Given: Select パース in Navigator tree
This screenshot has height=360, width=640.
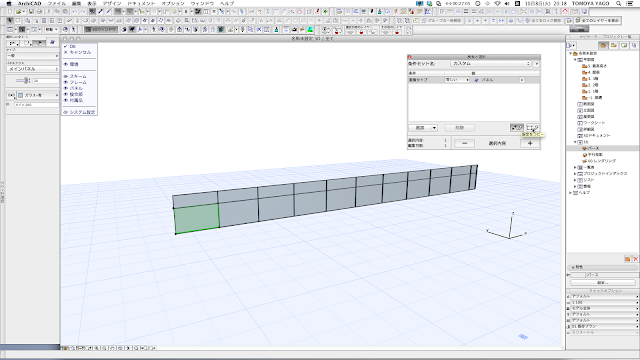Looking at the screenshot, I should tap(593, 149).
